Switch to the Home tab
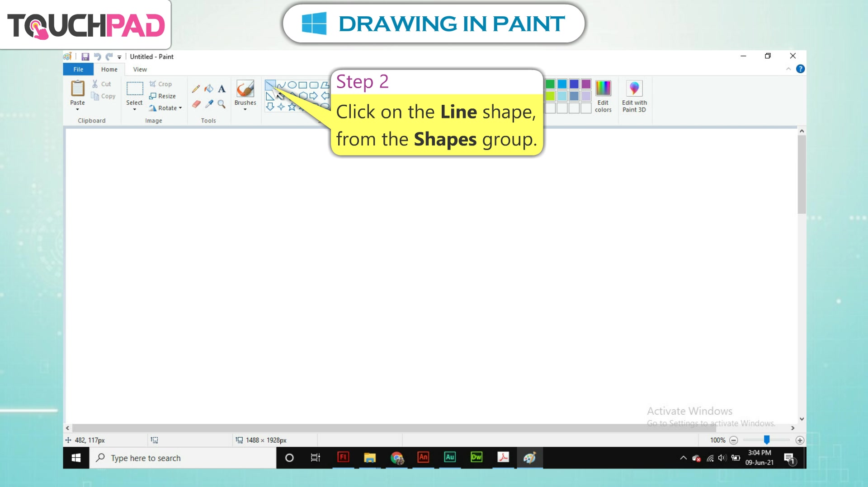Screen dimensions: 868x487 tap(109, 69)
